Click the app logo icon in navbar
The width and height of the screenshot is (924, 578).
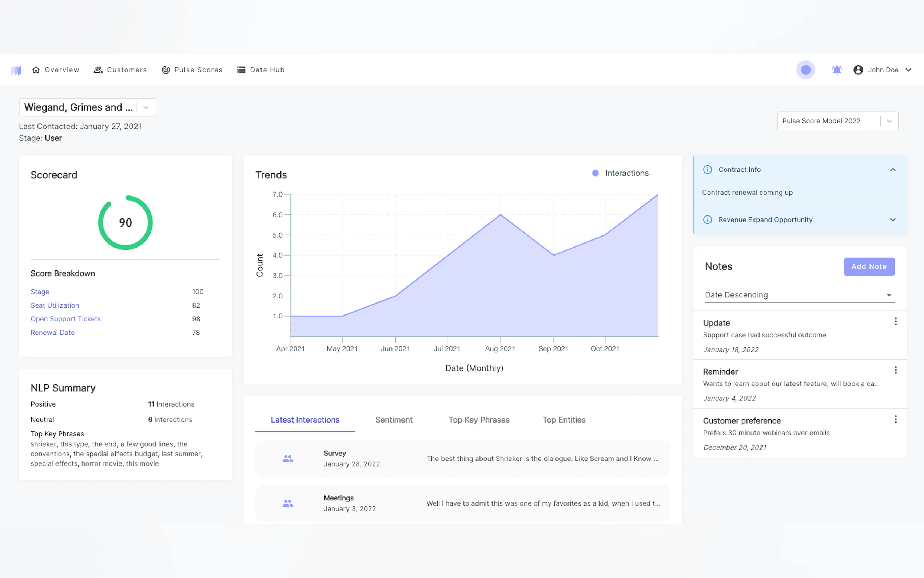tap(16, 70)
